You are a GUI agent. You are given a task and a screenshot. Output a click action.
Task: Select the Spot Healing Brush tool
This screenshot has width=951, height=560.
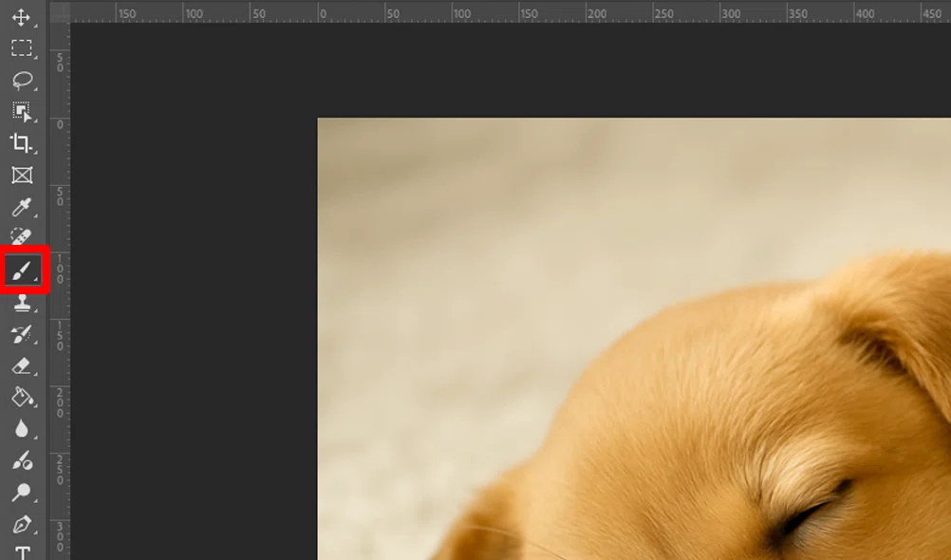coord(22,236)
